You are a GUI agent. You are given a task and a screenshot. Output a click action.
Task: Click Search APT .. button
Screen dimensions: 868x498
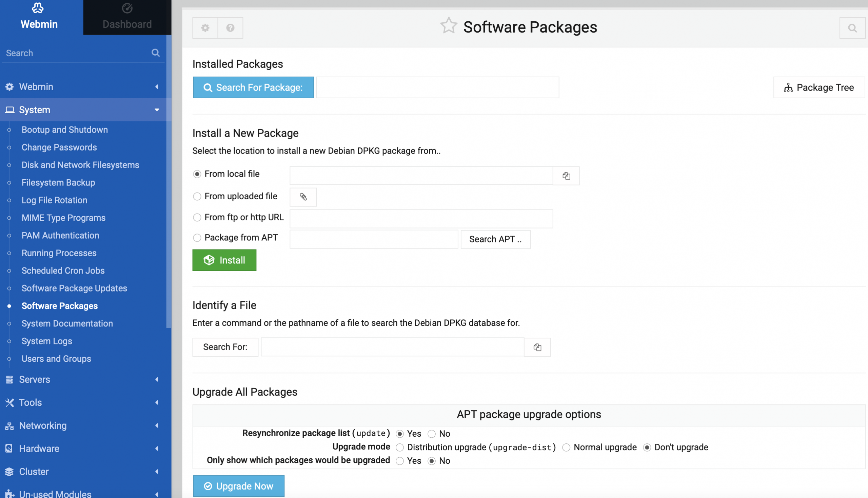pyautogui.click(x=496, y=239)
